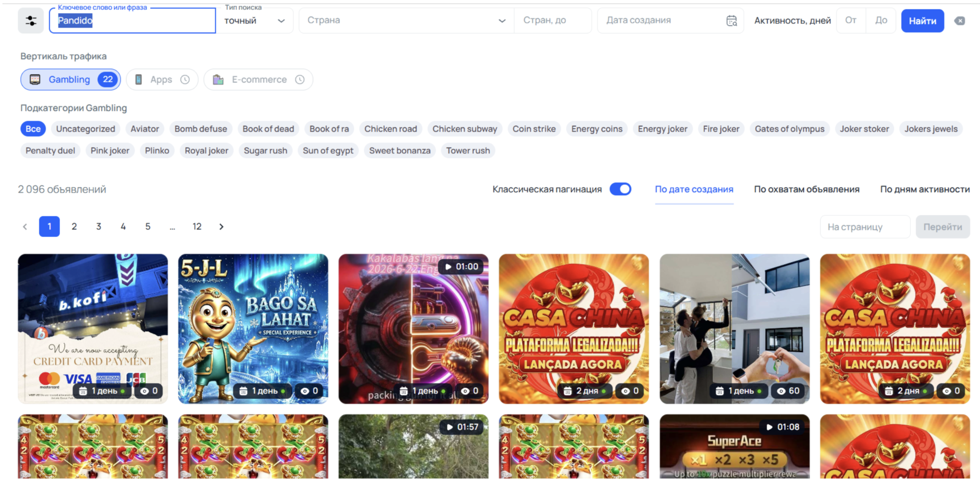Click the calendar icon in Дата создания

point(732,21)
